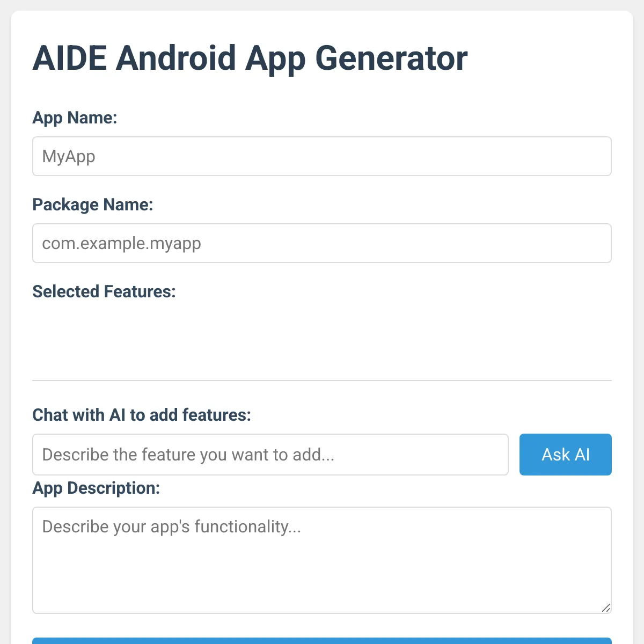Click the App Name label
Viewport: 644px width, 644px height.
coord(75,118)
